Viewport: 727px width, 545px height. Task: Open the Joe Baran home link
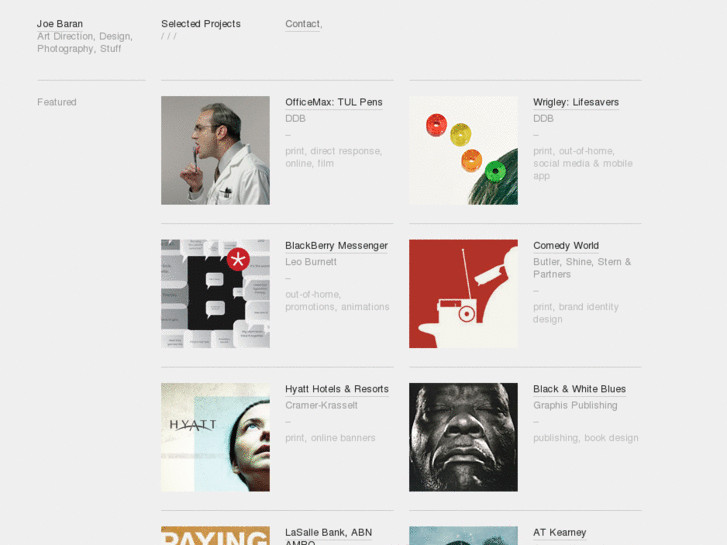60,24
